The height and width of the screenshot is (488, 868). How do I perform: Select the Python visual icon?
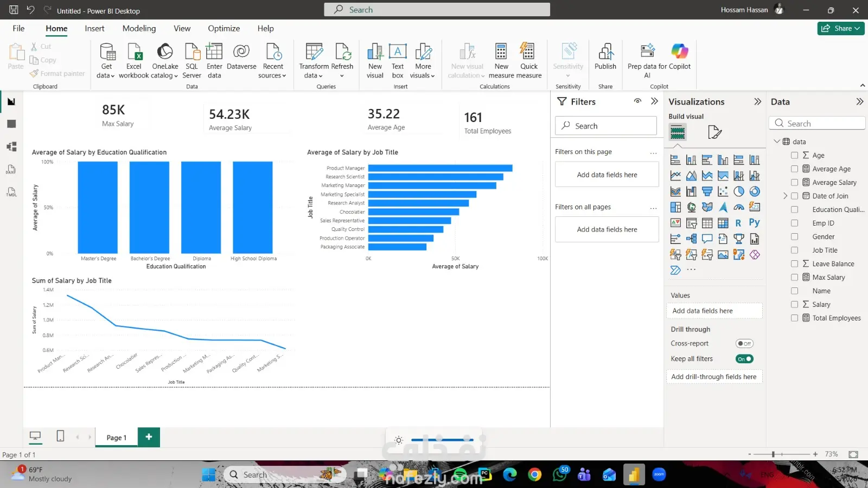755,223
